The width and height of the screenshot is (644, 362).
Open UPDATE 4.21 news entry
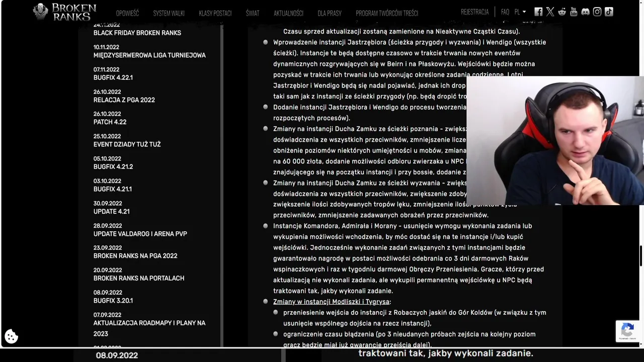tap(111, 212)
